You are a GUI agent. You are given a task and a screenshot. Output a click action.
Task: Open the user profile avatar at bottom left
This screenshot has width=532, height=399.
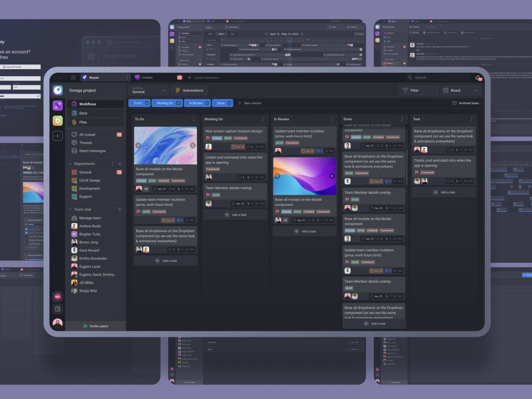(x=57, y=323)
